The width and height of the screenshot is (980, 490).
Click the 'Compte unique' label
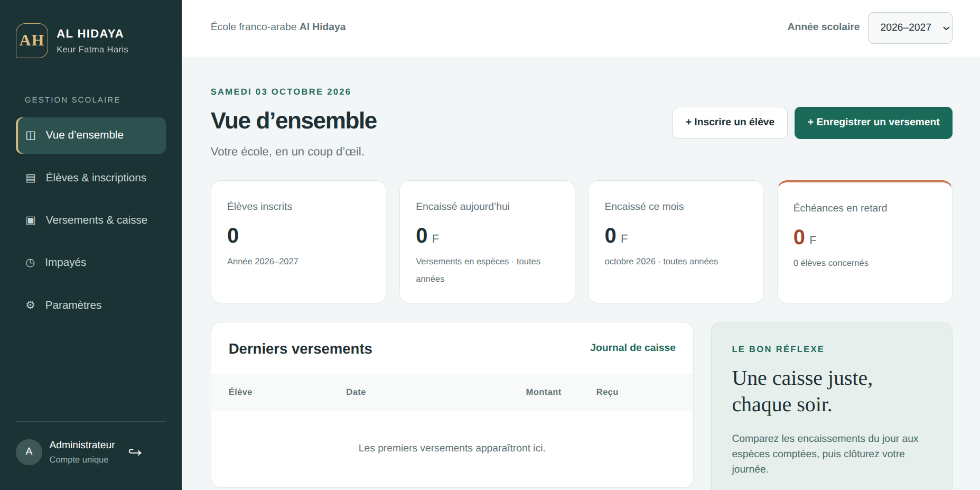[79, 460]
